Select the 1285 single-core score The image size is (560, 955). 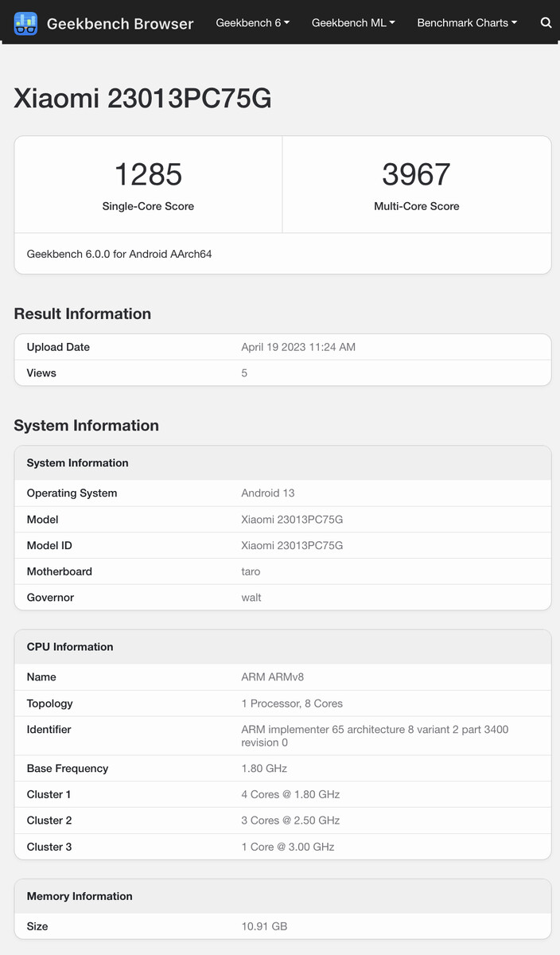(148, 174)
